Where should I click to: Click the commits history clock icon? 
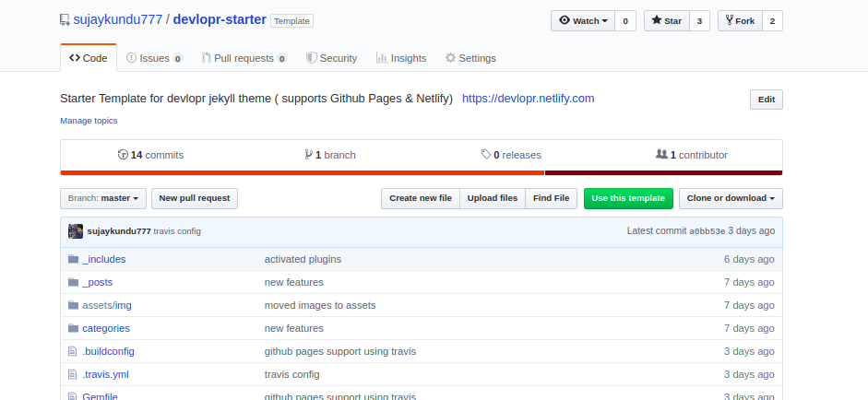point(123,155)
